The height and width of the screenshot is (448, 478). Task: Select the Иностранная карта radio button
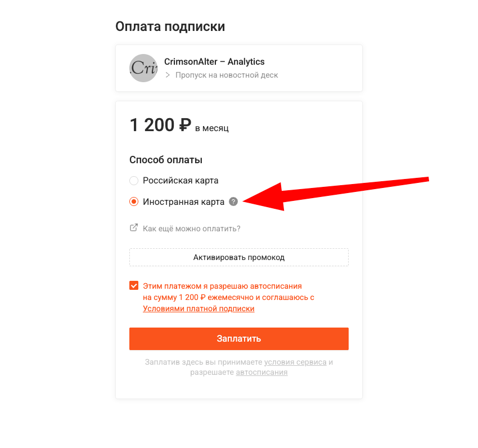pyautogui.click(x=134, y=201)
